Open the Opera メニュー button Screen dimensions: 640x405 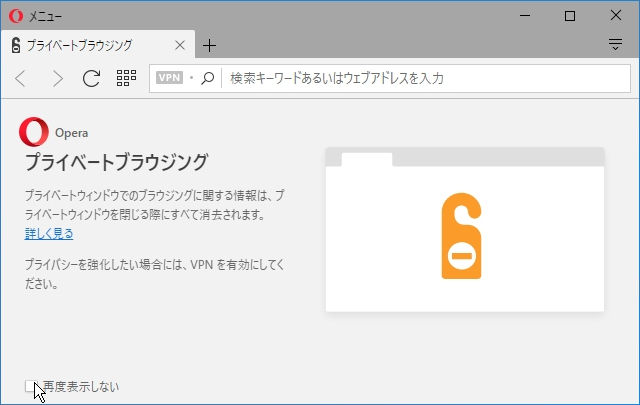point(35,16)
